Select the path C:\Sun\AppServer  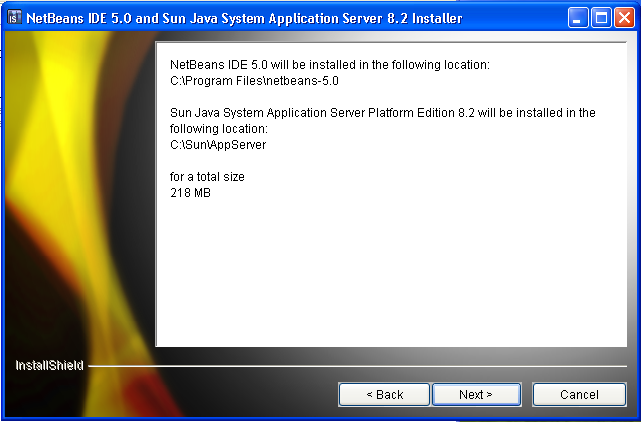[218, 144]
